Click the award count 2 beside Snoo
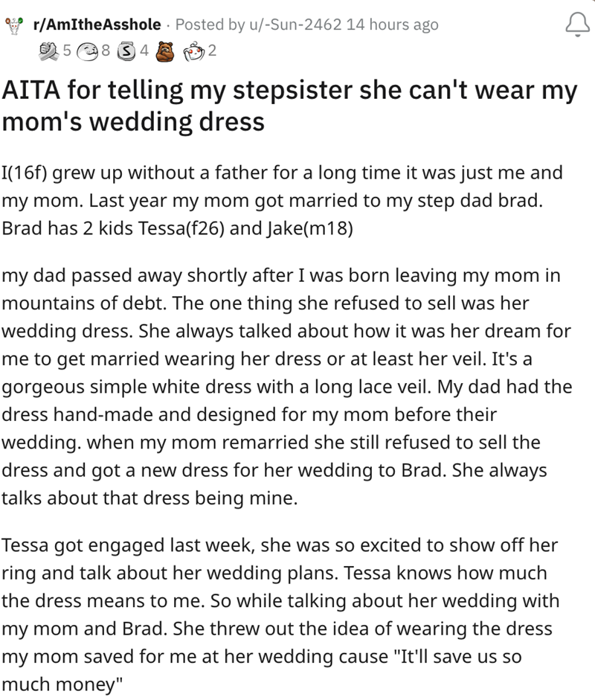The image size is (595, 700). pos(213,51)
